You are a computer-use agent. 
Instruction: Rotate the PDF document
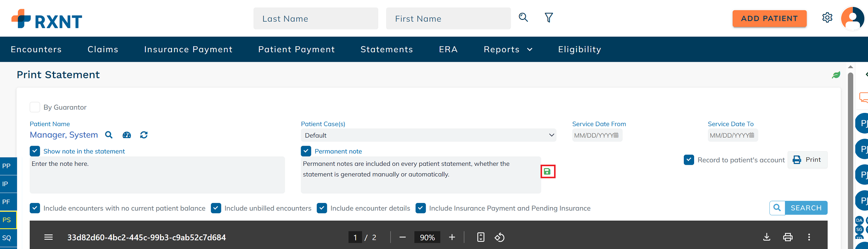(x=499, y=237)
